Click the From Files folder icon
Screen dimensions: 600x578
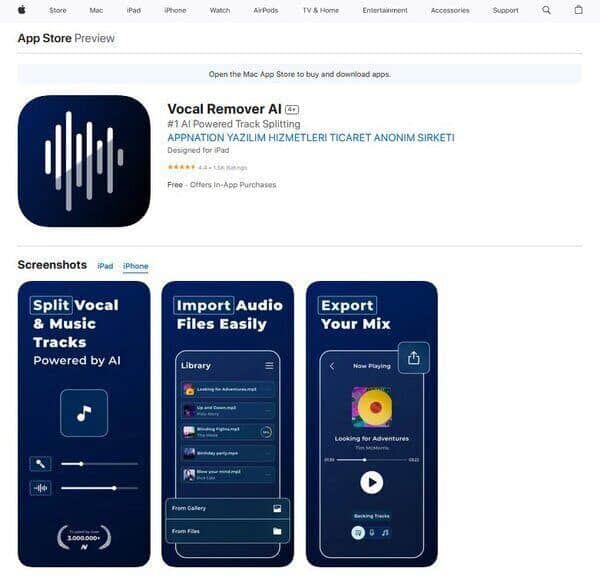[x=277, y=531]
